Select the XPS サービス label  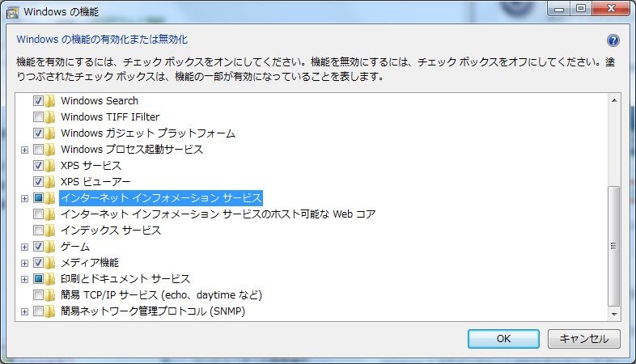pyautogui.click(x=91, y=165)
